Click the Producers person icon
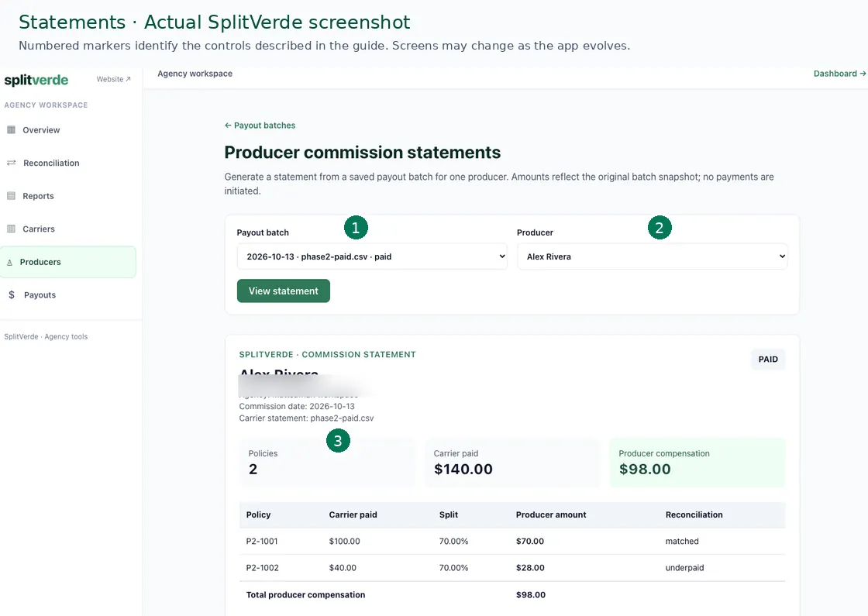 tap(9, 263)
